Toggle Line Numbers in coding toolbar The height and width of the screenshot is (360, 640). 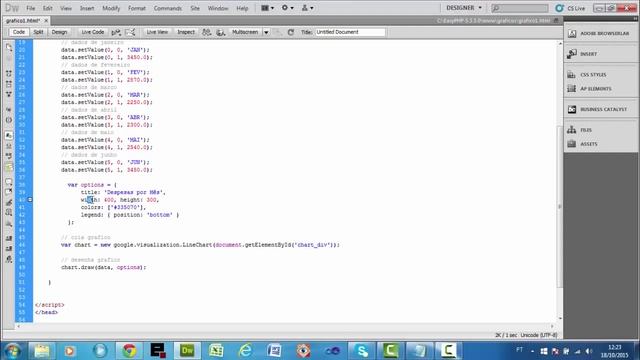(9, 136)
